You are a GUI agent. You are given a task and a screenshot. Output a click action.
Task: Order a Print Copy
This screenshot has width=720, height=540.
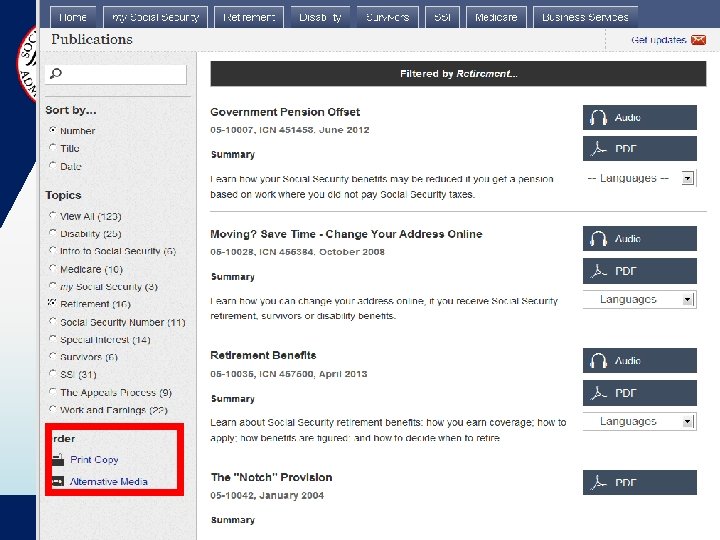(x=94, y=460)
